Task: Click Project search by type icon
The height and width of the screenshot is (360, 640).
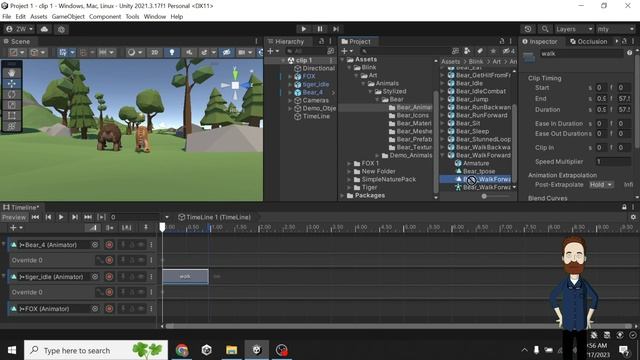Action: tap(467, 51)
